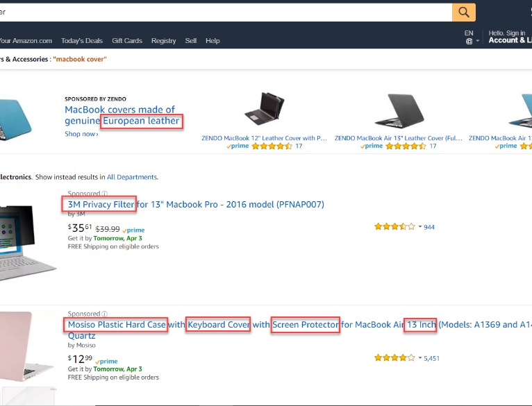Click the Sponsored info icon above 3M listing
532x406 pixels.
(x=105, y=194)
